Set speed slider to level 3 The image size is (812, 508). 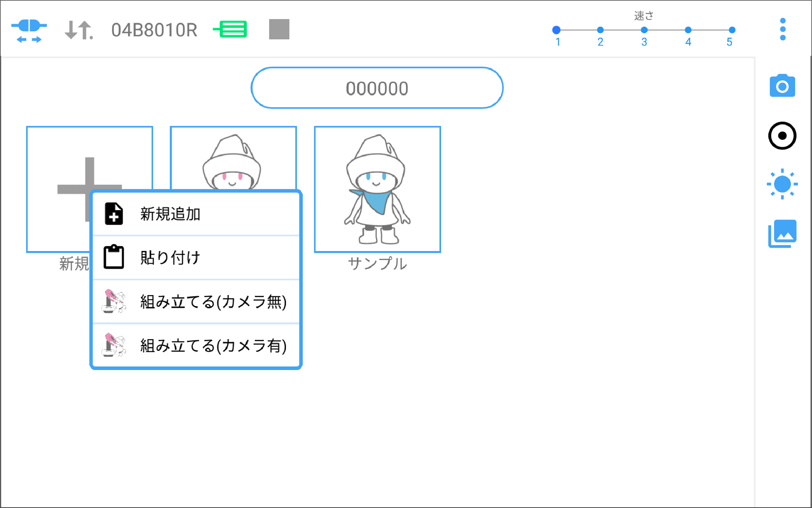coord(644,30)
